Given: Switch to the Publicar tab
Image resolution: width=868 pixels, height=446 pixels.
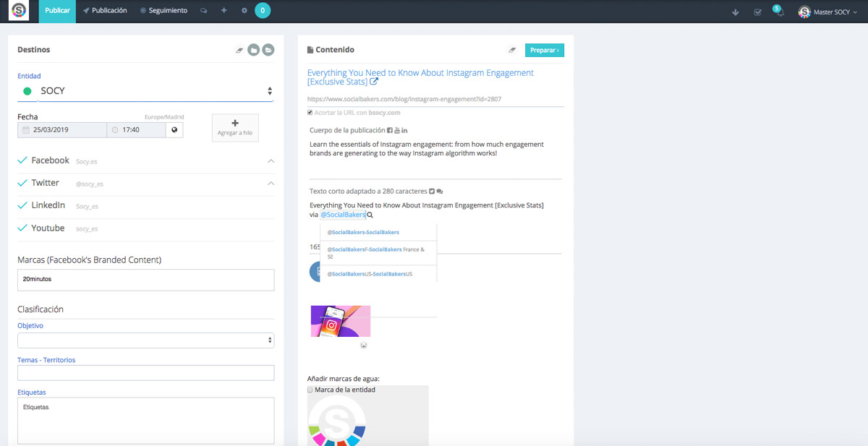Looking at the screenshot, I should (57, 11).
